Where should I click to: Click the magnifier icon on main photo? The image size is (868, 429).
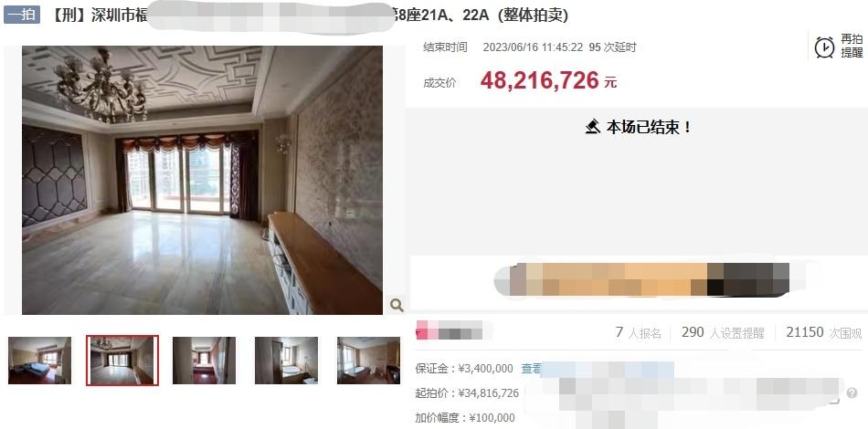click(x=397, y=305)
